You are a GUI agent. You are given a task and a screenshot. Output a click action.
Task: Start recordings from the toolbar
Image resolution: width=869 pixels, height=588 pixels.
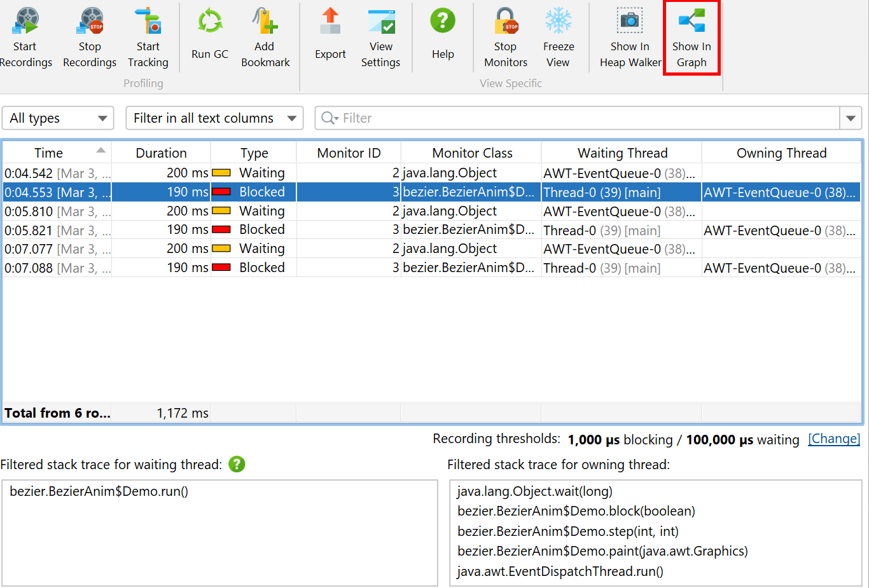click(25, 38)
